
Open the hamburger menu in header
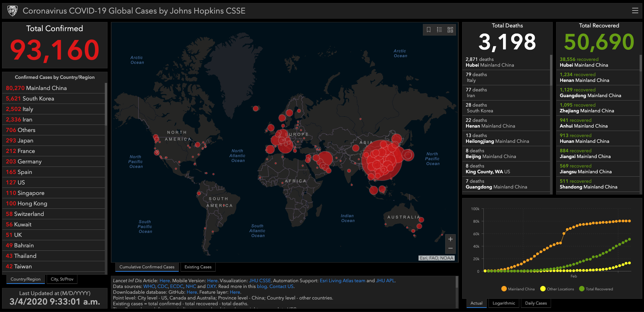(x=635, y=11)
